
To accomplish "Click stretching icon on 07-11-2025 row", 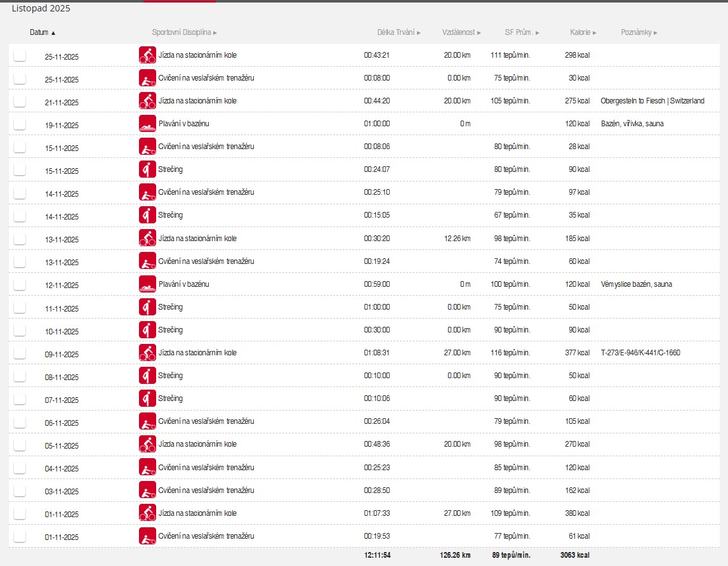I will [x=147, y=398].
